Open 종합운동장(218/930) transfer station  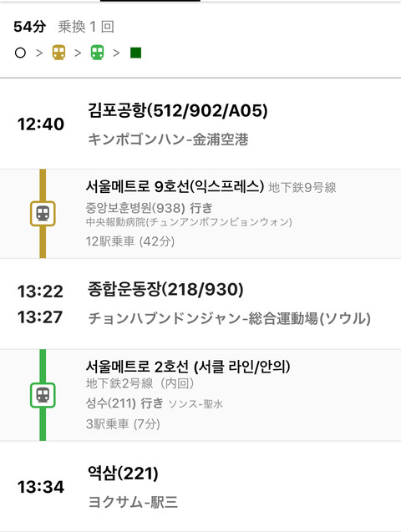pyautogui.click(x=165, y=290)
